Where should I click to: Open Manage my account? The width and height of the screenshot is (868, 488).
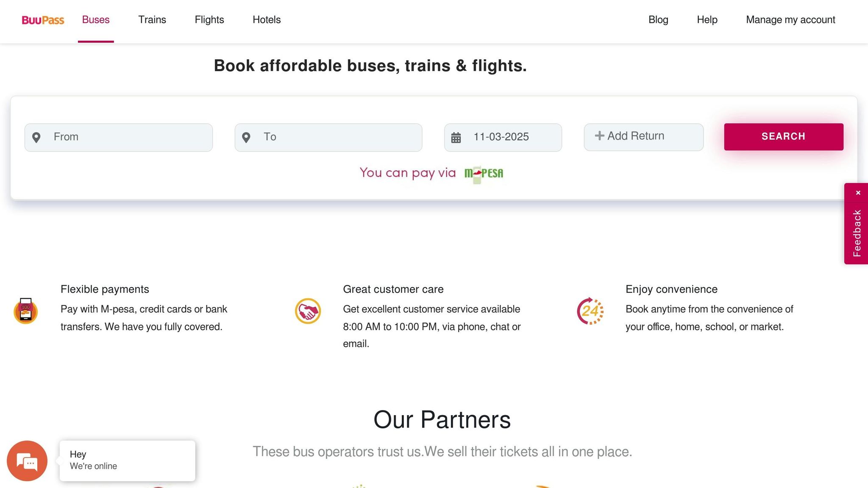click(x=790, y=20)
